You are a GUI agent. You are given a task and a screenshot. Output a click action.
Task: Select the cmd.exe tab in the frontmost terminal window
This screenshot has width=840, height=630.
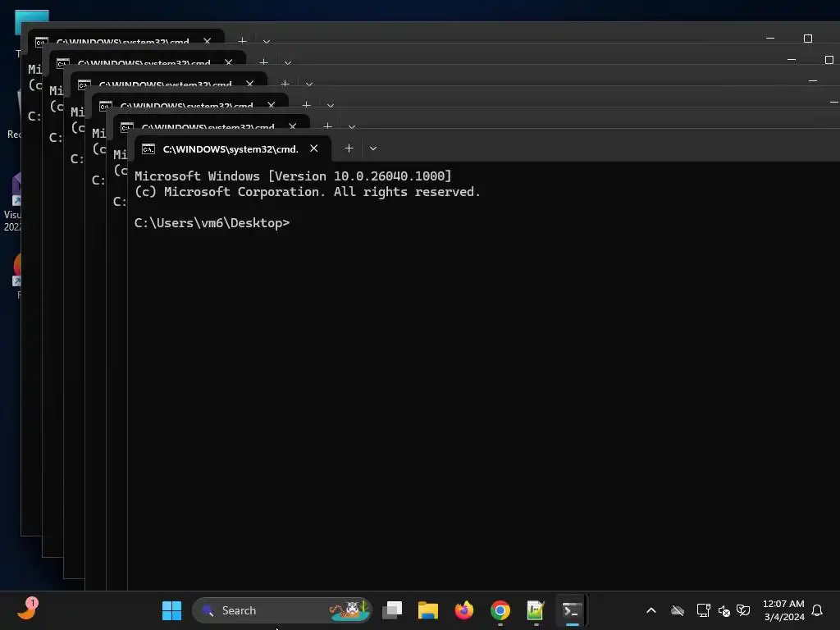pyautogui.click(x=232, y=149)
